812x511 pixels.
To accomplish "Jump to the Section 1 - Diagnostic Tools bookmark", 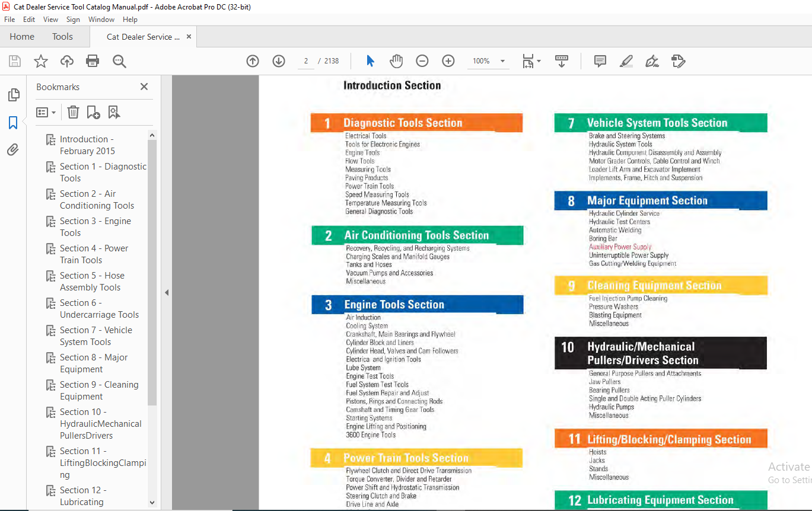I will click(103, 172).
